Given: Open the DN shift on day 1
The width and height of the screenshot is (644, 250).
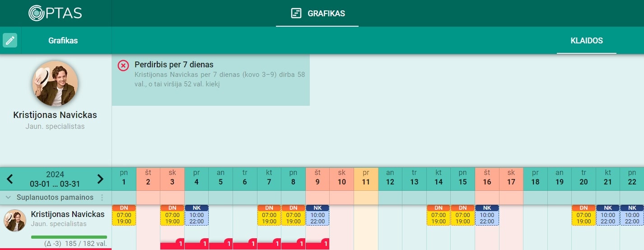Looking at the screenshot, I should pyautogui.click(x=124, y=215).
